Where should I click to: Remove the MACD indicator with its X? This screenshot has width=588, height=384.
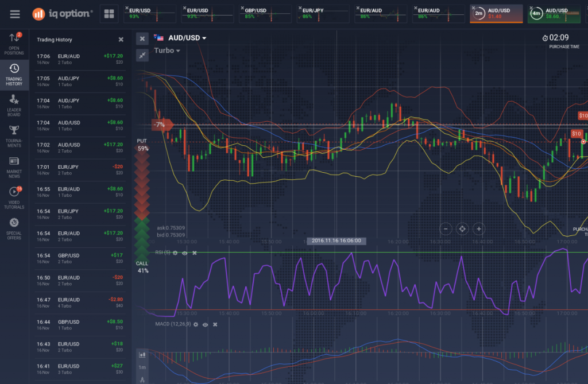pyautogui.click(x=215, y=324)
